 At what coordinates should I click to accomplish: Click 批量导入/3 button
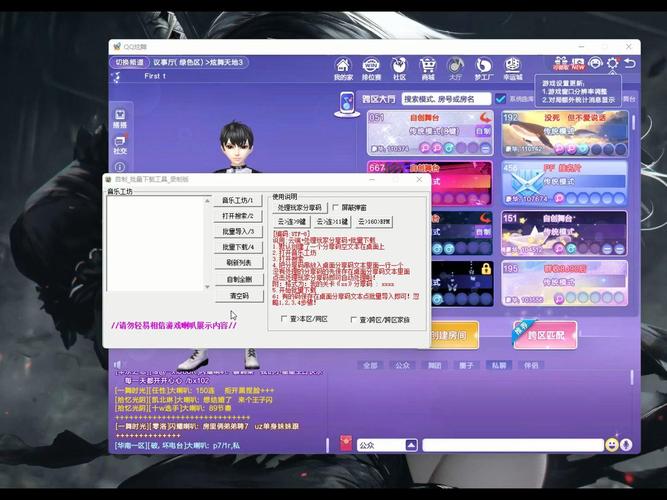click(x=238, y=231)
